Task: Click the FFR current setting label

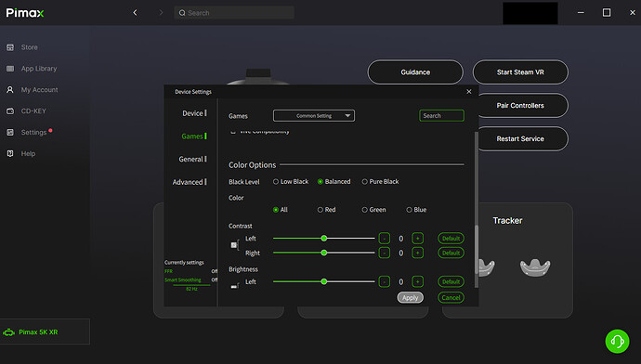Action: 168,271
